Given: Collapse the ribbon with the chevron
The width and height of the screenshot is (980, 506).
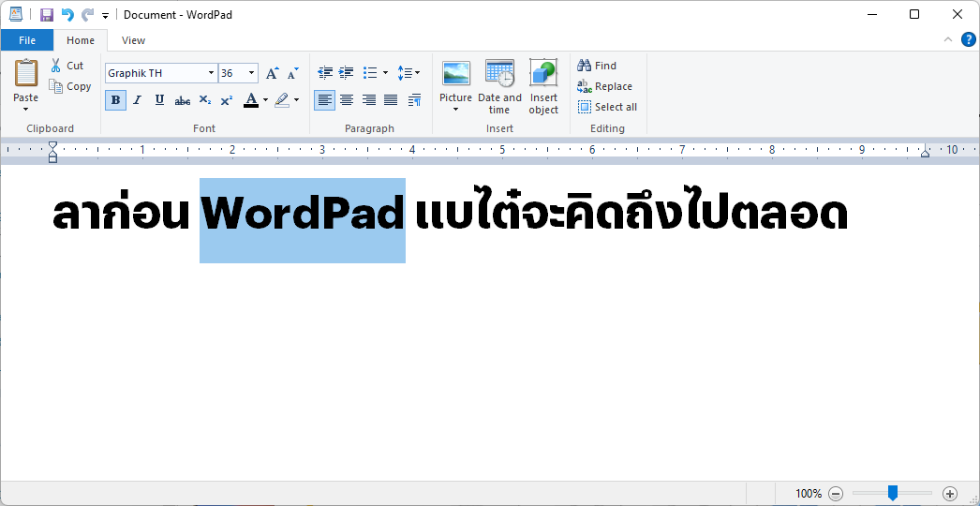Looking at the screenshot, I should (948, 39).
